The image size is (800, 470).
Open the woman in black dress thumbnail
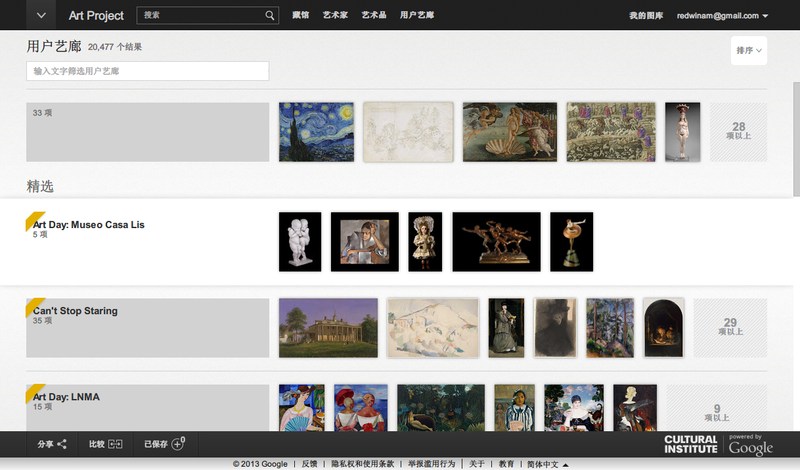point(635,408)
